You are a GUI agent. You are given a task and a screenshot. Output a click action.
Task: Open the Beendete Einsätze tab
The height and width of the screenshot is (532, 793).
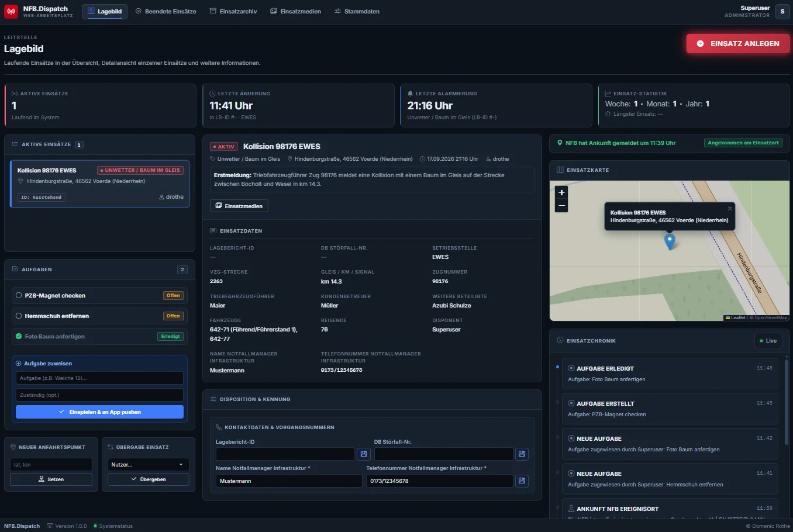pyautogui.click(x=166, y=11)
